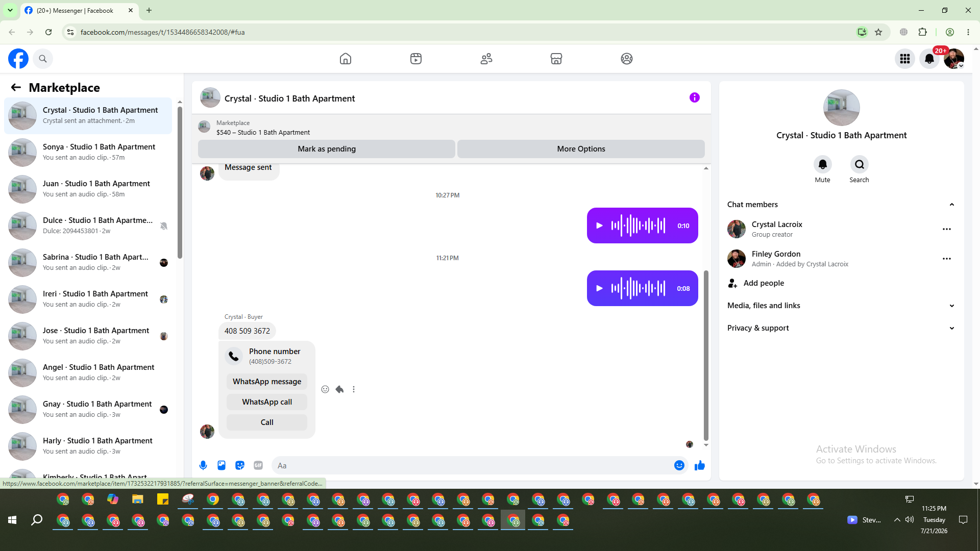Open Juan's Studio 1 Bath Apartment chat
The width and height of the screenshot is (980, 551).
pyautogui.click(x=88, y=189)
